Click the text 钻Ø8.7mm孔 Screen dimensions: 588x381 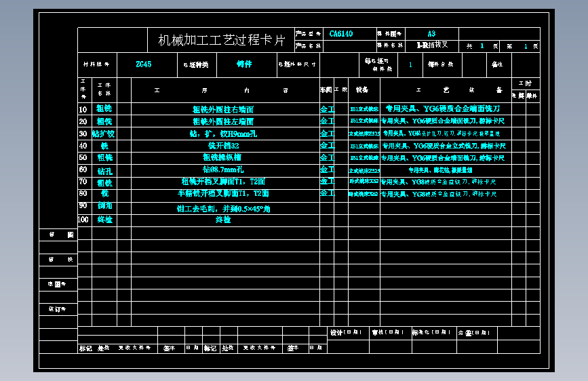(x=223, y=169)
